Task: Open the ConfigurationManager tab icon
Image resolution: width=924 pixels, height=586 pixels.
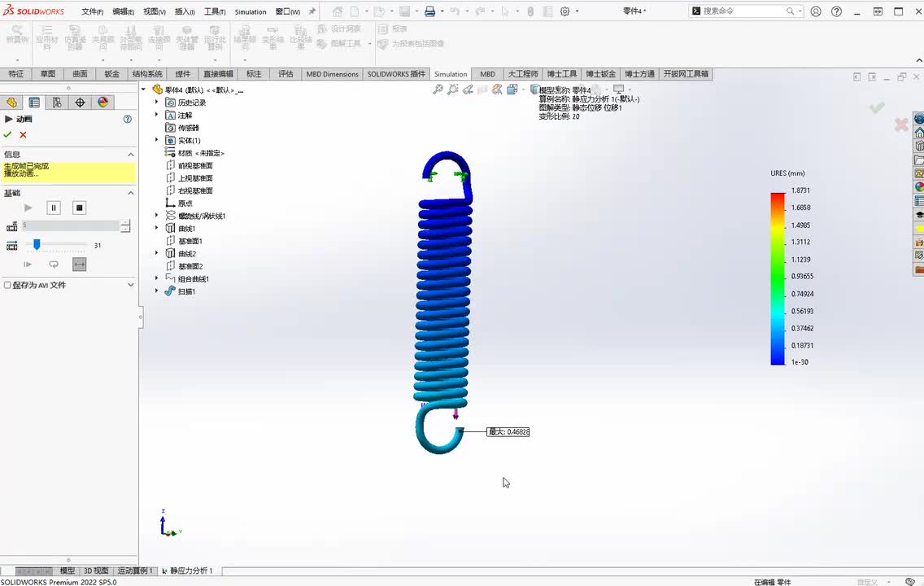Action: coord(57,103)
